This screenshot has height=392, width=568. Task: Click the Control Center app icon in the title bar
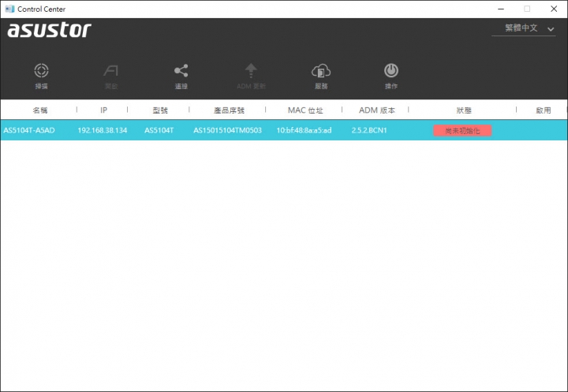point(9,9)
